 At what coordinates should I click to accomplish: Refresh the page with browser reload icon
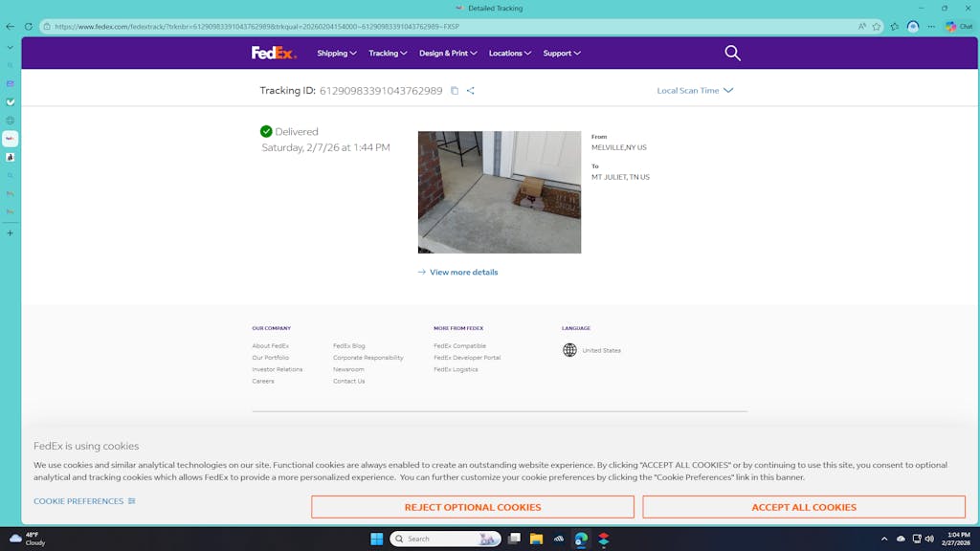tap(28, 27)
